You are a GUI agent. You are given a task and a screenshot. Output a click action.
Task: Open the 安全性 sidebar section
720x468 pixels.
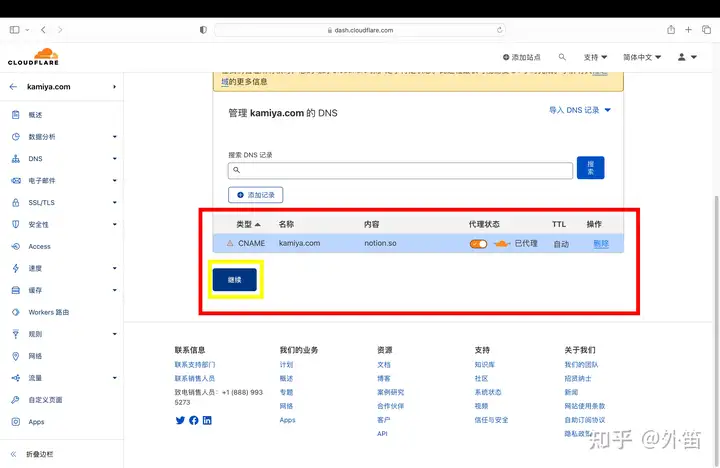(38, 225)
